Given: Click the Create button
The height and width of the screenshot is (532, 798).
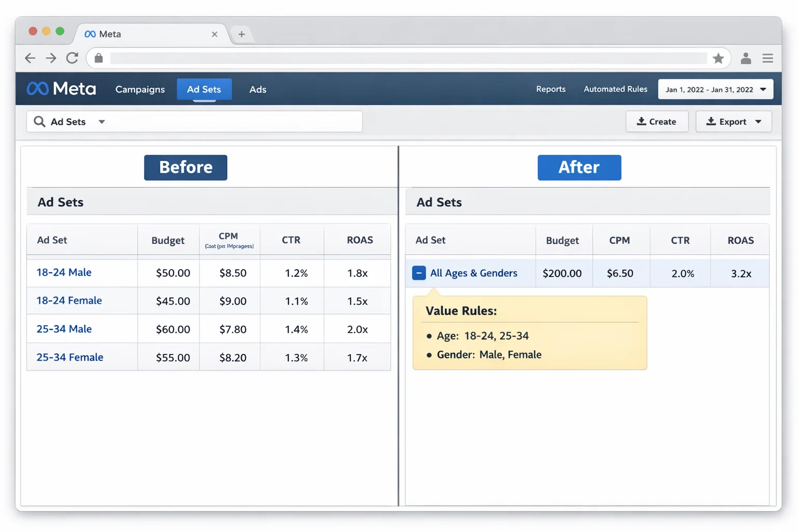Looking at the screenshot, I should coord(657,121).
